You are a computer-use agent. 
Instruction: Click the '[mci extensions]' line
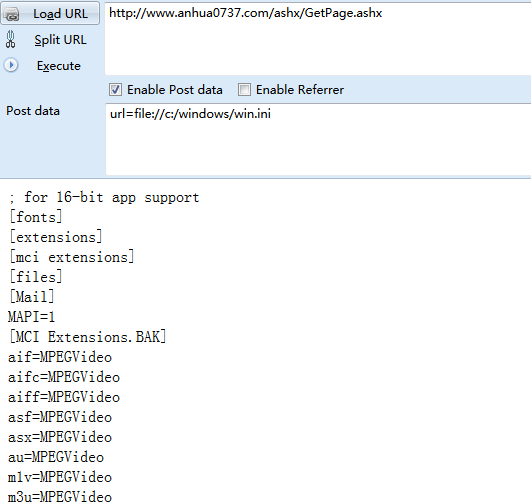pos(71,257)
